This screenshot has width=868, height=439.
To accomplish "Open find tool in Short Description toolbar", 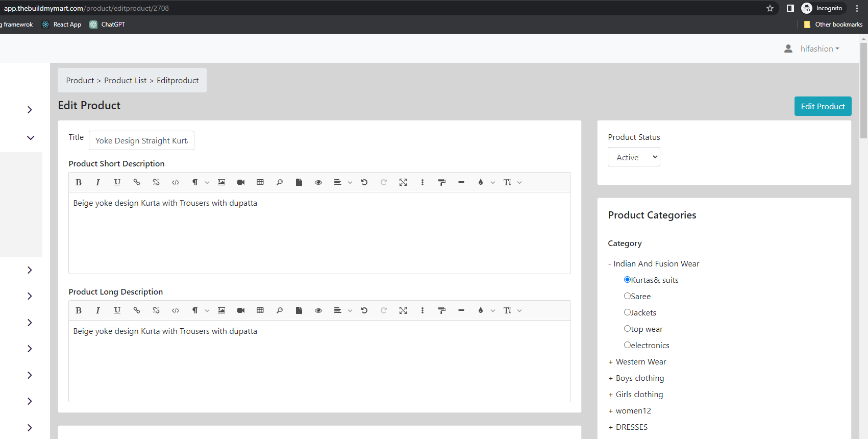I will (x=280, y=182).
